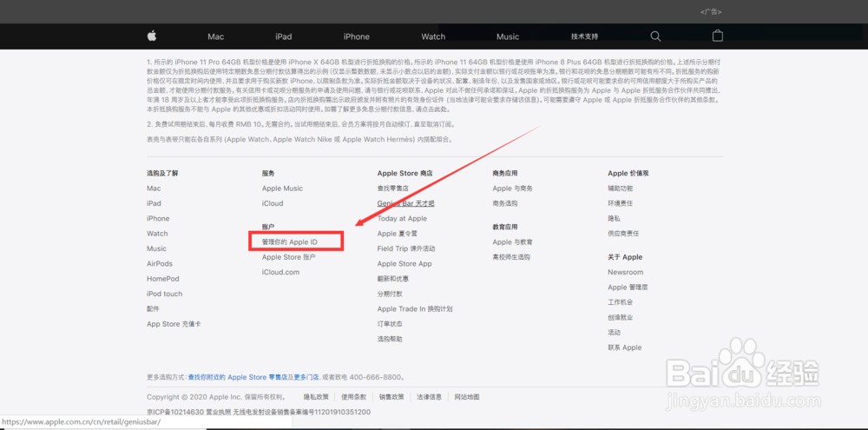Click the footer iPad link under 选购及了解
The image size is (868, 430).
tap(154, 203)
